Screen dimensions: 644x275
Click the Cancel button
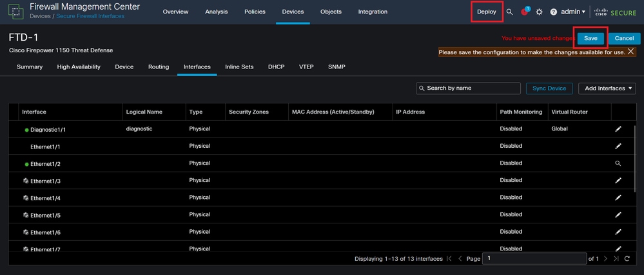tap(624, 38)
